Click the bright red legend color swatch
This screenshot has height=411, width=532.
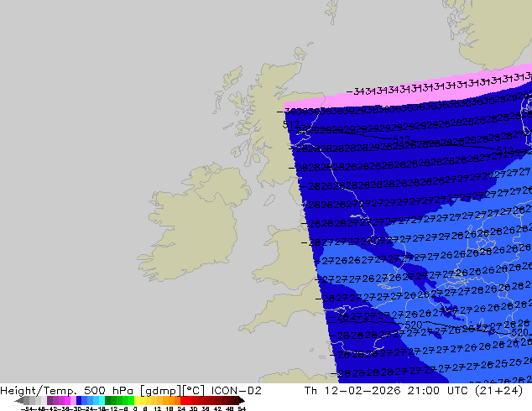(183, 400)
